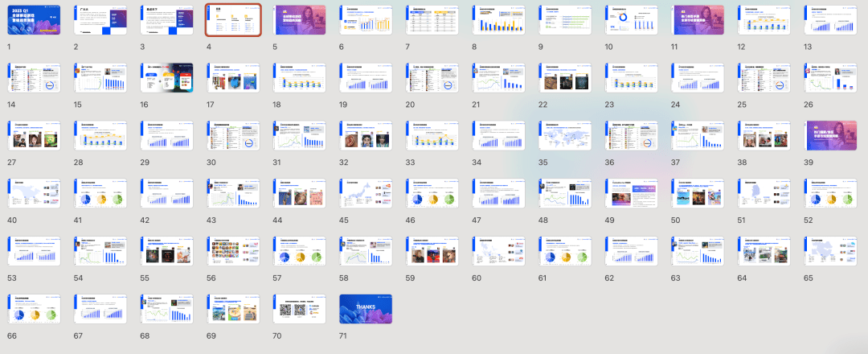Click slide 56 with game icon grid

[x=233, y=252]
